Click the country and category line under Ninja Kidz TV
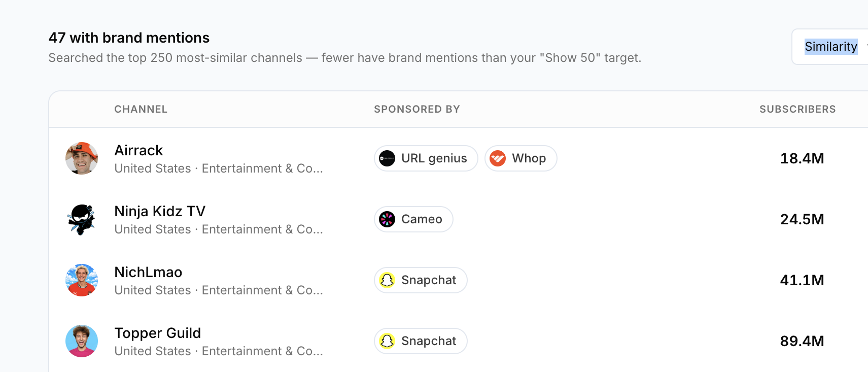This screenshot has width=868, height=372. [219, 229]
